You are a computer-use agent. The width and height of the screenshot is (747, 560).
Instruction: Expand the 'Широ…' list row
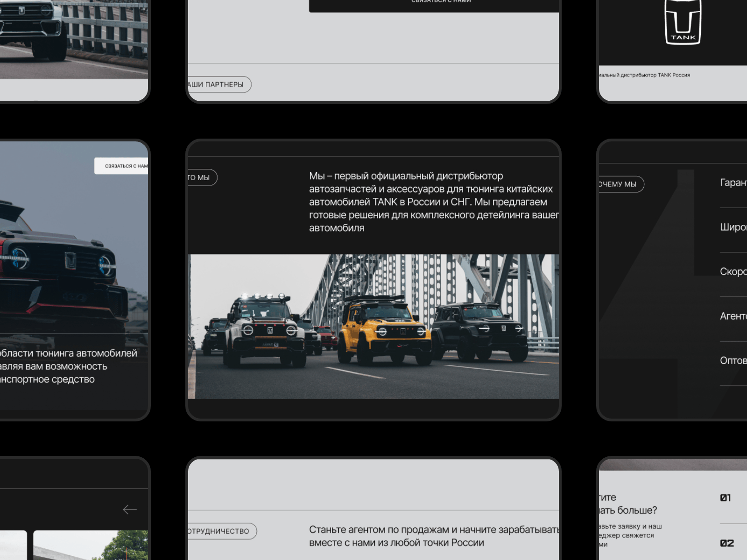733,227
